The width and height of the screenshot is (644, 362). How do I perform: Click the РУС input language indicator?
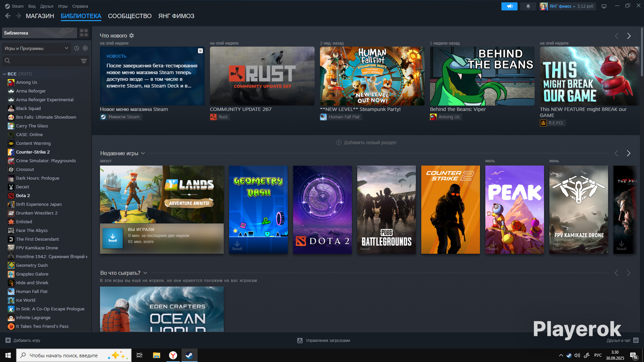(598, 355)
